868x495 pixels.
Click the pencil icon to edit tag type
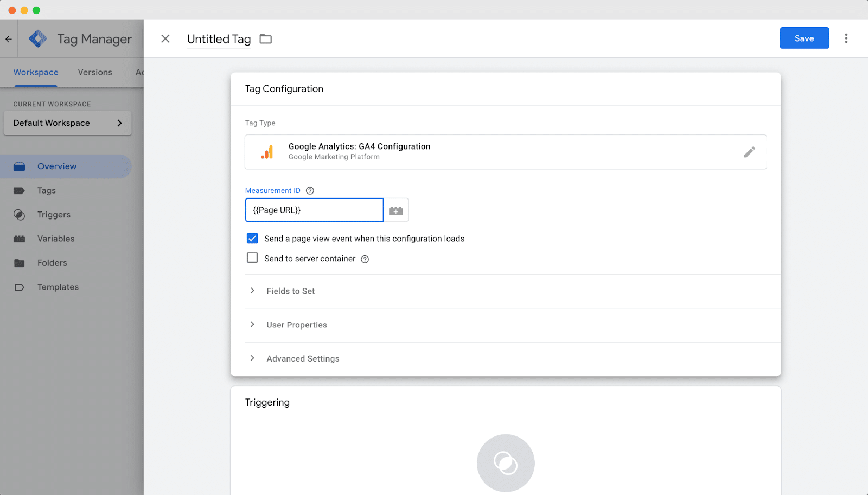coord(749,152)
